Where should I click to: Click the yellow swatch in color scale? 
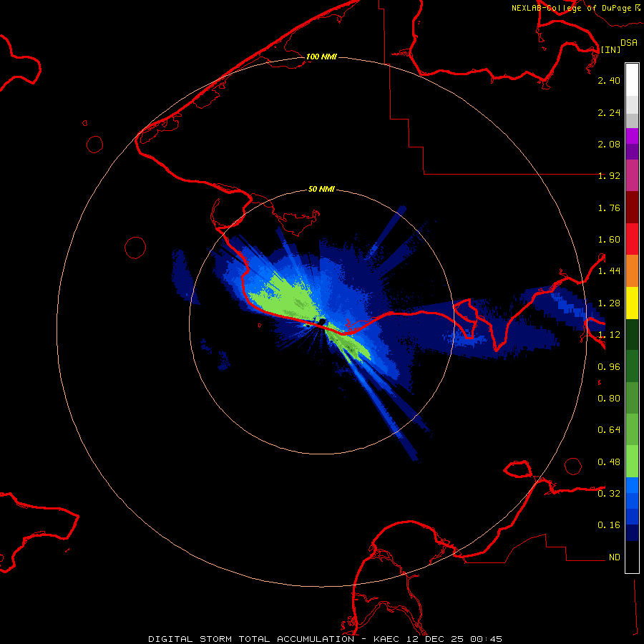tap(632, 303)
